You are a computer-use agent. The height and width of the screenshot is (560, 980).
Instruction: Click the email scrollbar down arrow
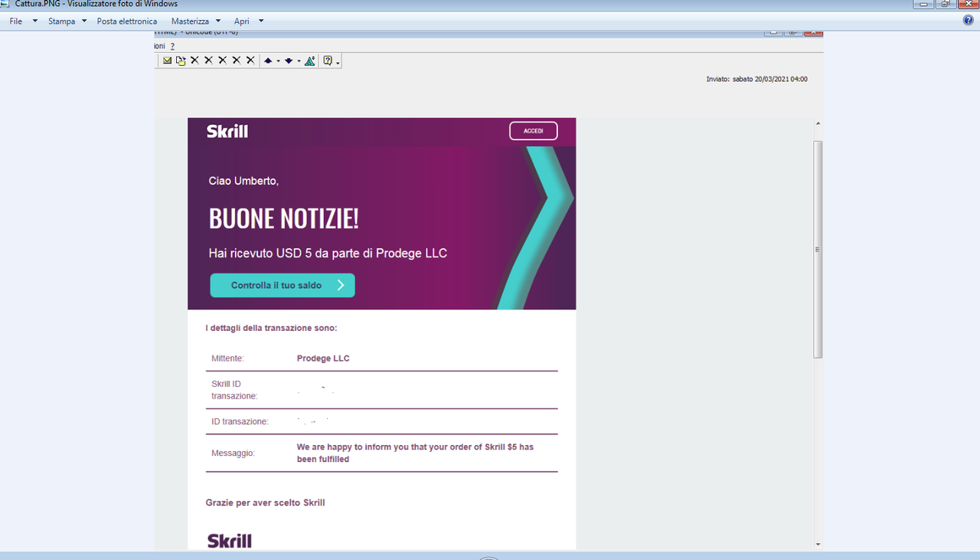pyautogui.click(x=818, y=544)
